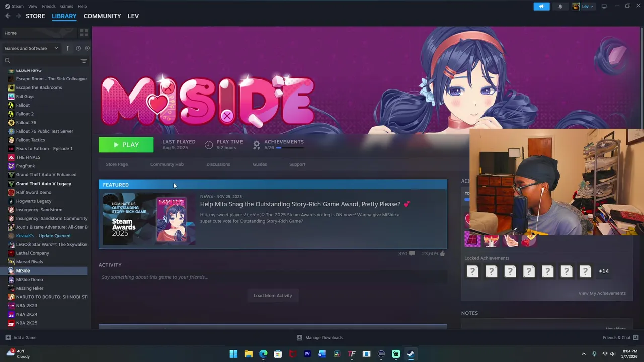Click the first locked achievement icon
Screen dimensions: 644x362
(472, 271)
